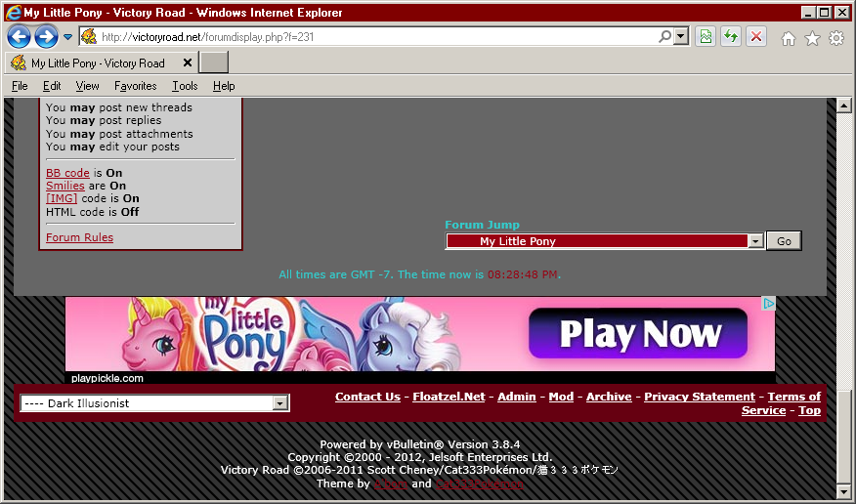Open the Home page icon
856x504 pixels.
788,38
